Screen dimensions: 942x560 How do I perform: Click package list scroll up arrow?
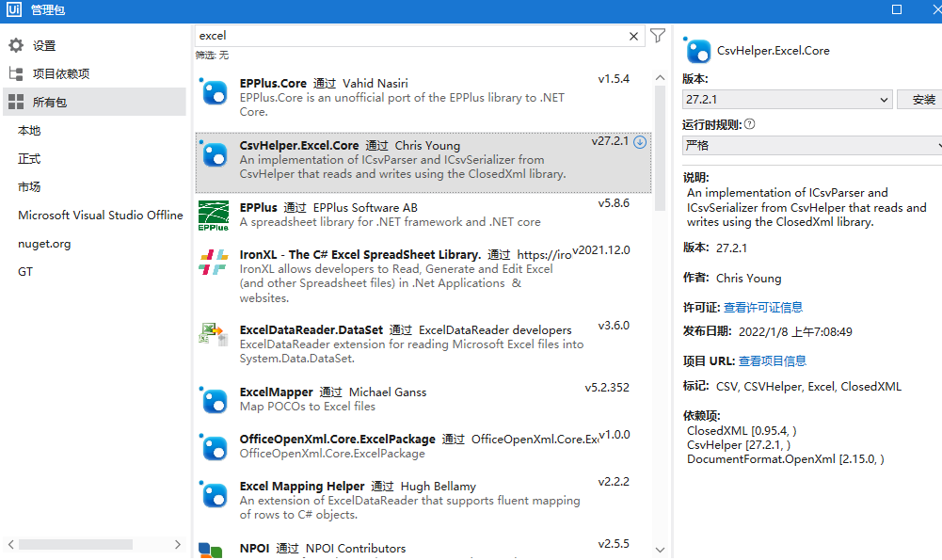660,77
